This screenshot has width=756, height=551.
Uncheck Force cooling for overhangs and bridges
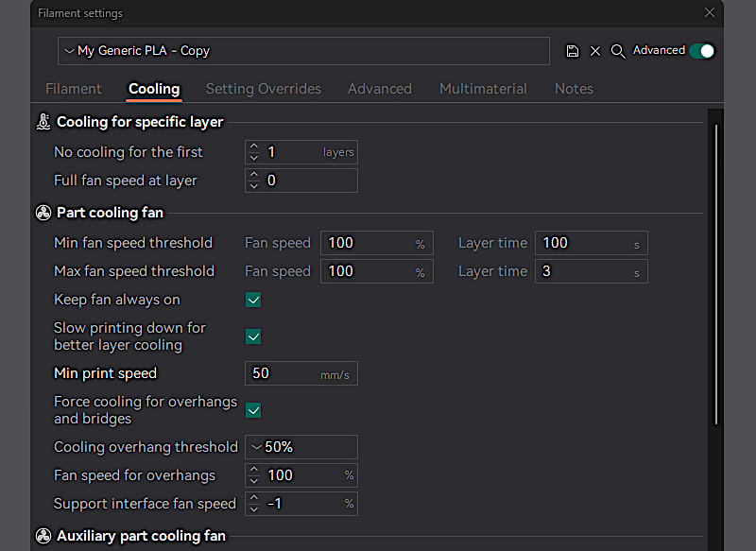coord(253,410)
